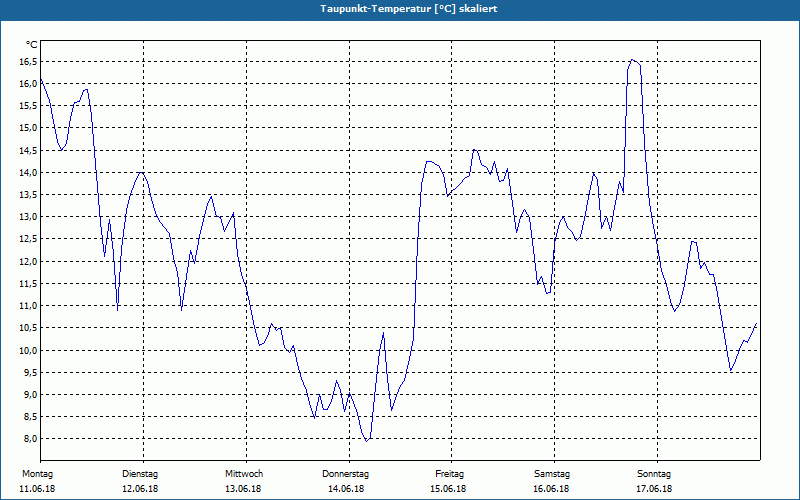Click the °C unit label
800x500 pixels.
(32, 45)
